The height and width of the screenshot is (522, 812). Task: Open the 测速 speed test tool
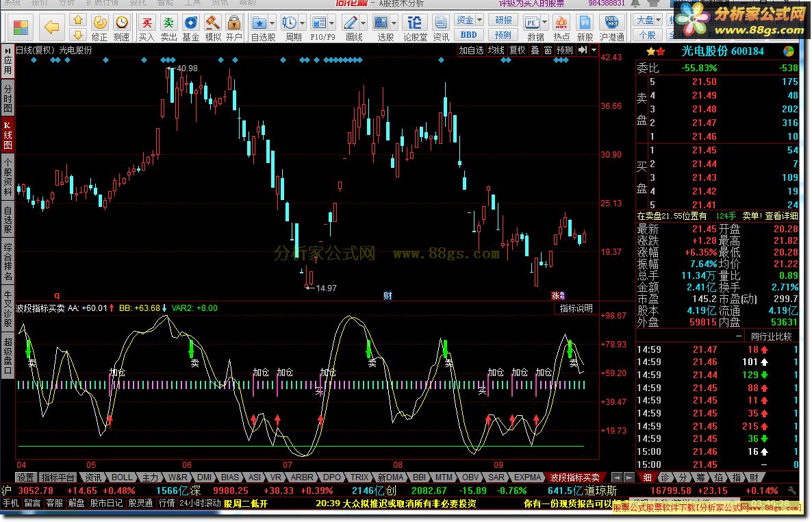click(x=121, y=28)
